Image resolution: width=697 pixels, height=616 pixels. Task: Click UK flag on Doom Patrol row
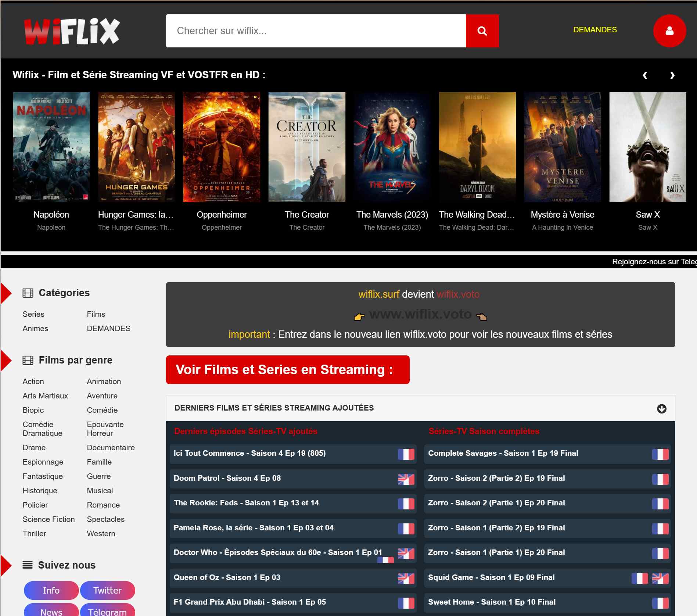point(406,479)
